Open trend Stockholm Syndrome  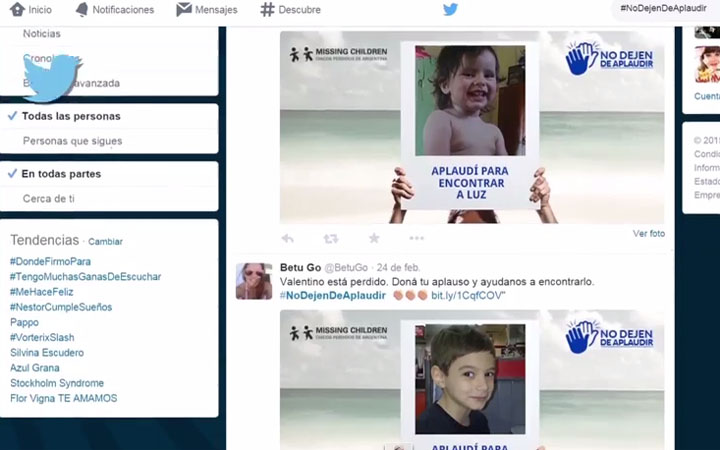pyautogui.click(x=57, y=383)
